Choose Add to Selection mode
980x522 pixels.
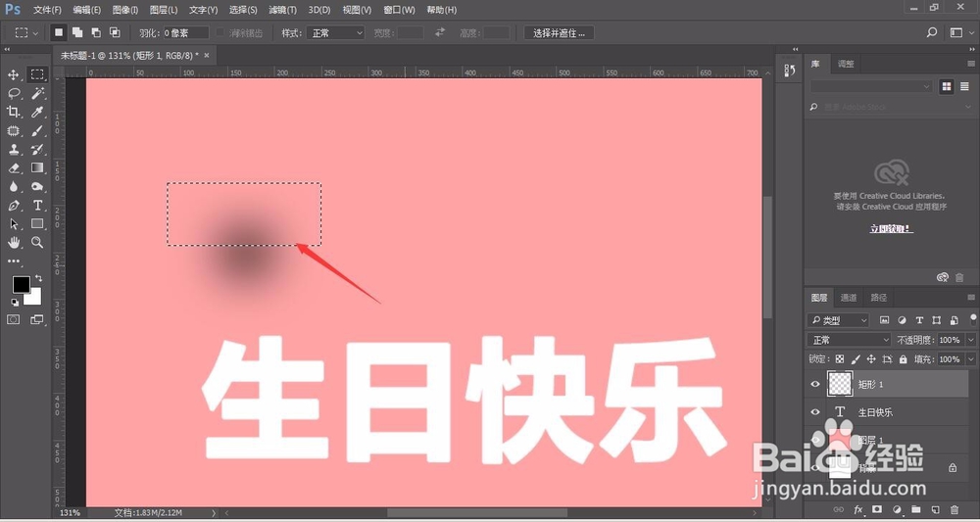point(77,32)
